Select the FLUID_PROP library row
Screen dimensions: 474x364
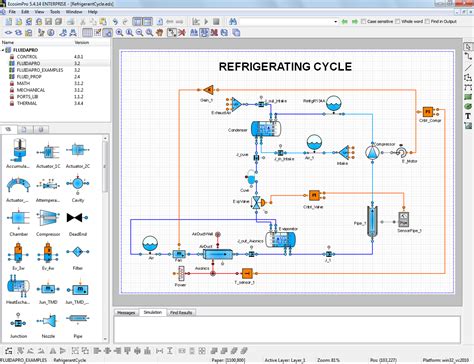[x=55, y=77]
